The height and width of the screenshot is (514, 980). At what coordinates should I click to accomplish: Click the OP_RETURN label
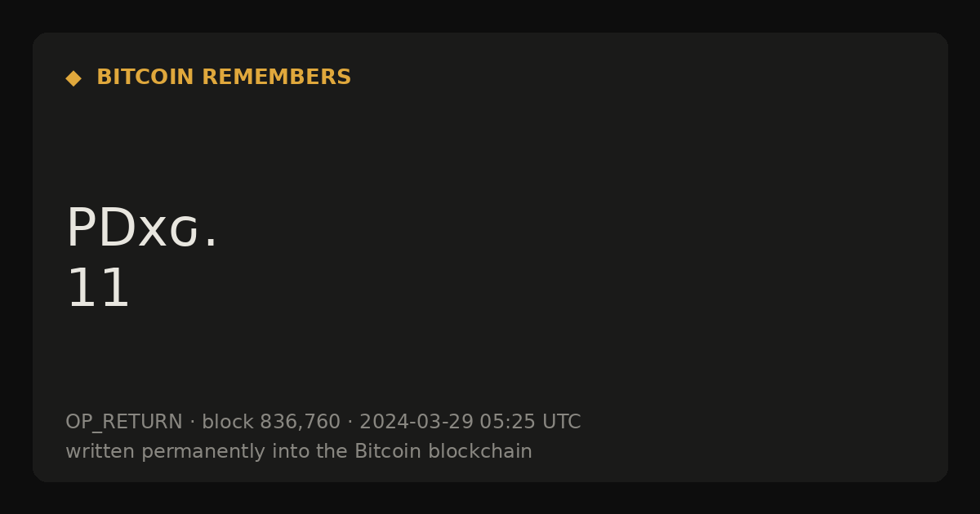tap(124, 423)
